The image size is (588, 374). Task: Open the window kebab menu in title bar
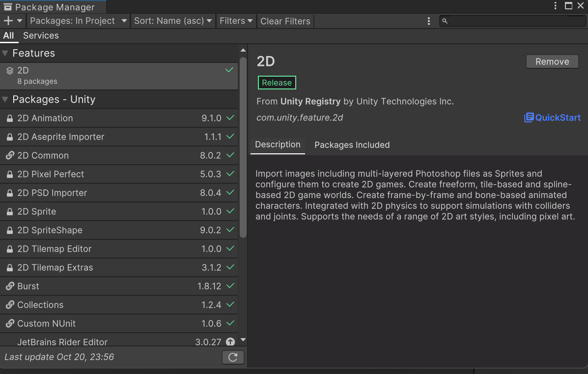coord(556,5)
